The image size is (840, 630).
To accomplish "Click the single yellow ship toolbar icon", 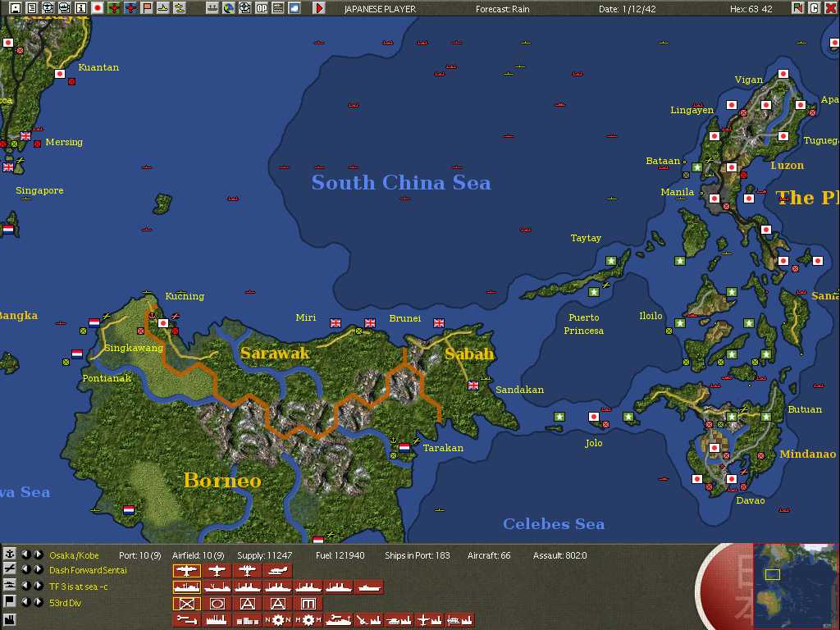I will tap(163, 8).
